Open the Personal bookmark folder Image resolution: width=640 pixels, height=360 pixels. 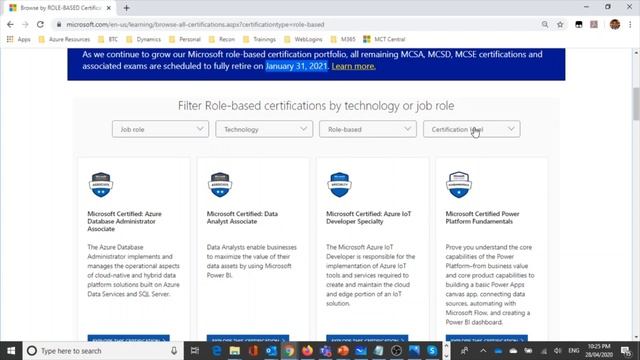click(185, 39)
